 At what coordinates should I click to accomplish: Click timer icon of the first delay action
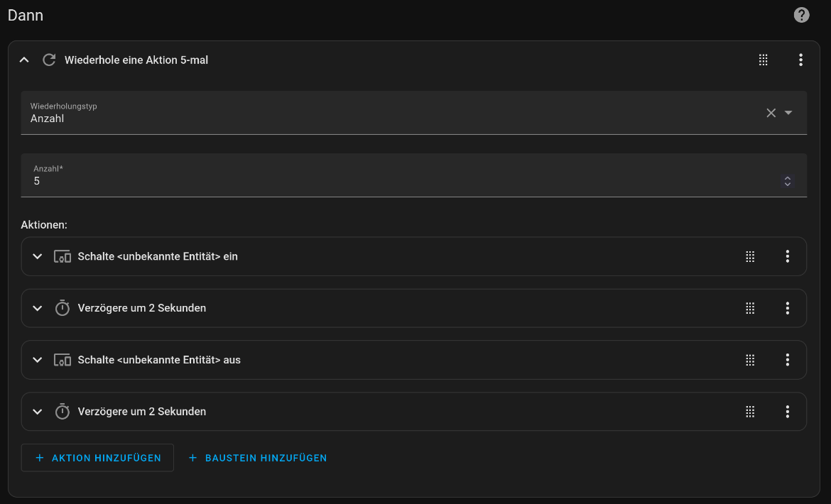click(63, 308)
